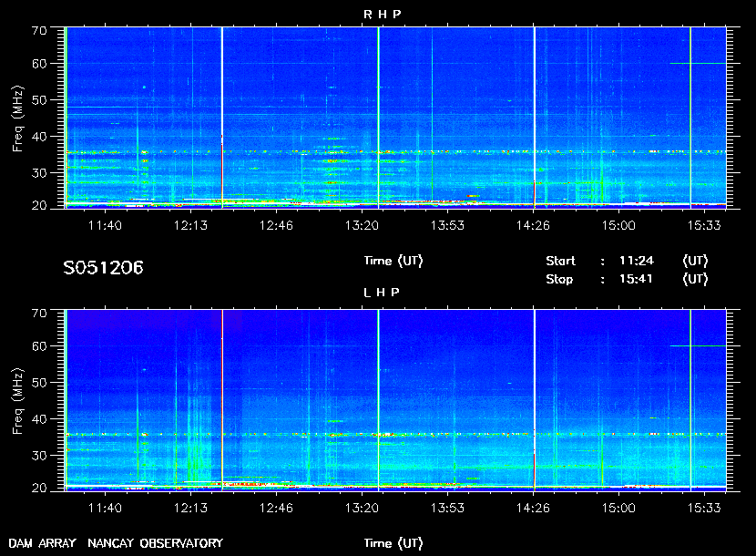756x556 pixels.
Task: Click the 40 frequency label on RHP axis
Action: [x=39, y=137]
